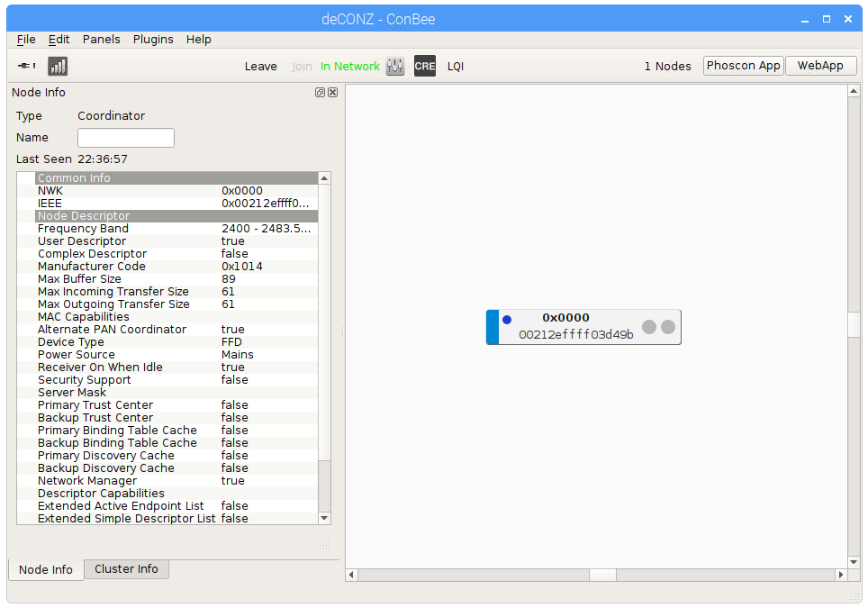Select the Backup Trust Center row

pos(167,418)
